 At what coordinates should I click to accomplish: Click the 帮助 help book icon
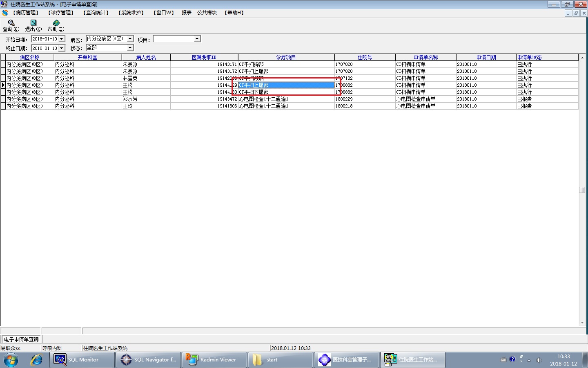(56, 23)
